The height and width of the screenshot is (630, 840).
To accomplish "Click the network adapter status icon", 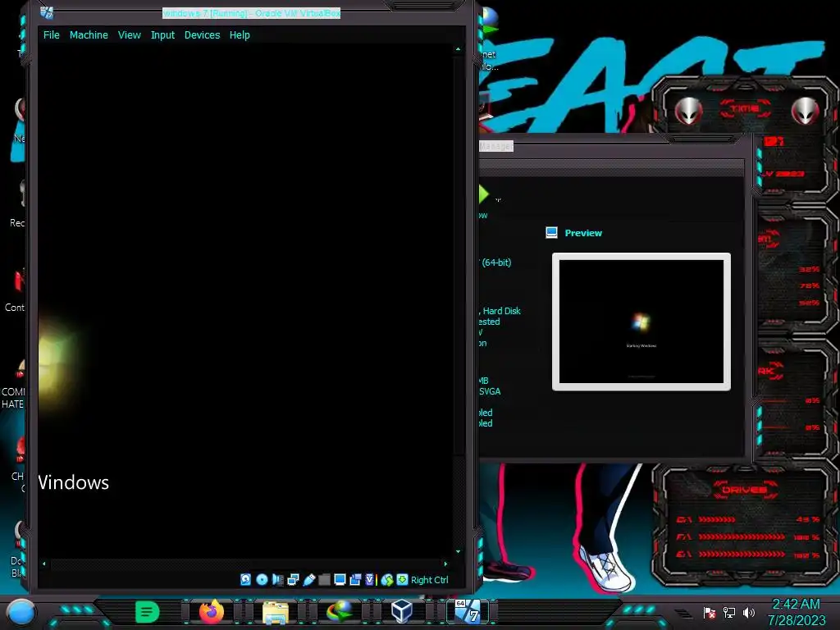I will pyautogui.click(x=293, y=580).
